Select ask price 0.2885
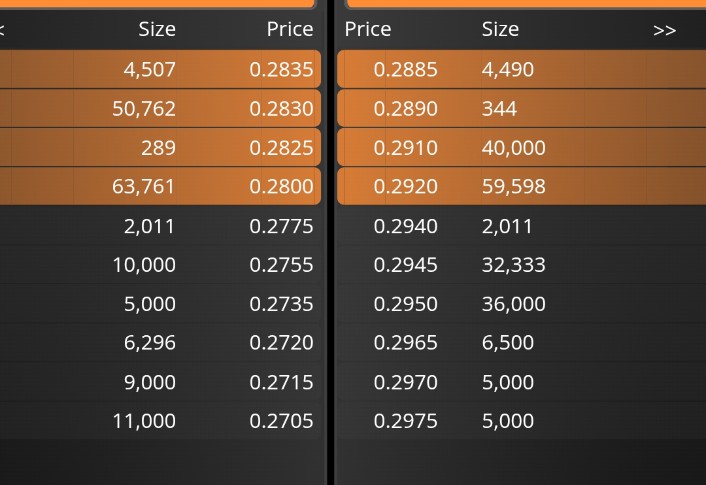Viewport: 706px width, 485px height. (x=405, y=69)
